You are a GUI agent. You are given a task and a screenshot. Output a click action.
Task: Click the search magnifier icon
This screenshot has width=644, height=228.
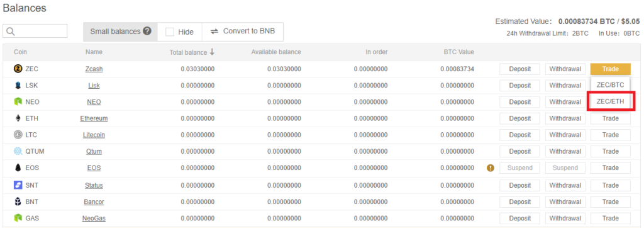tap(11, 31)
